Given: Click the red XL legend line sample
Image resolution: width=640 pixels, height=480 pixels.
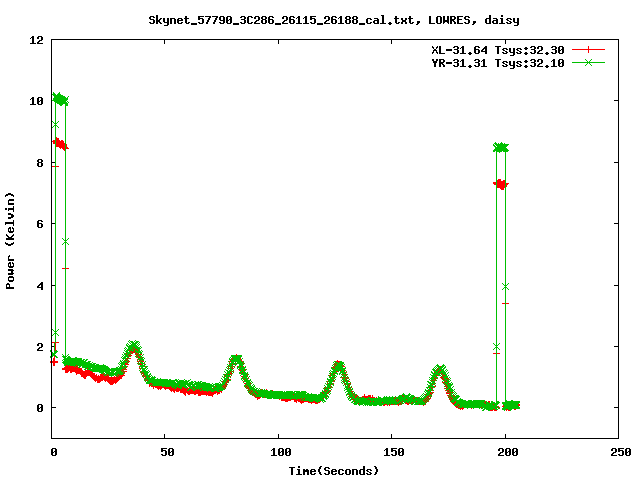Looking at the screenshot, I should (x=589, y=49).
